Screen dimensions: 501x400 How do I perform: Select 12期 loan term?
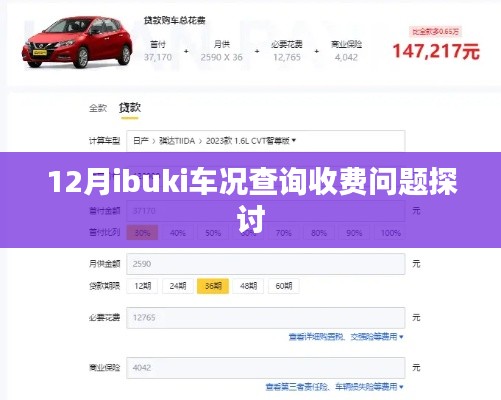point(142,286)
